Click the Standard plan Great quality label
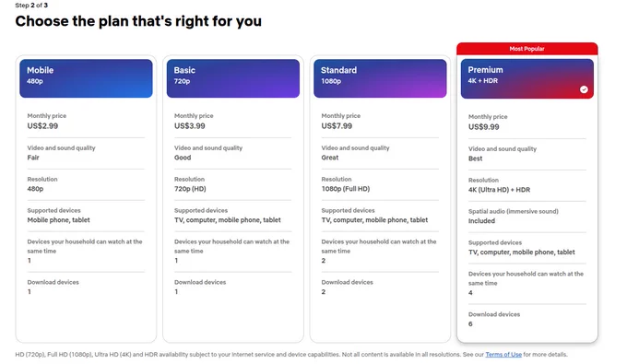Screen dimensions: 627x364 (330, 158)
